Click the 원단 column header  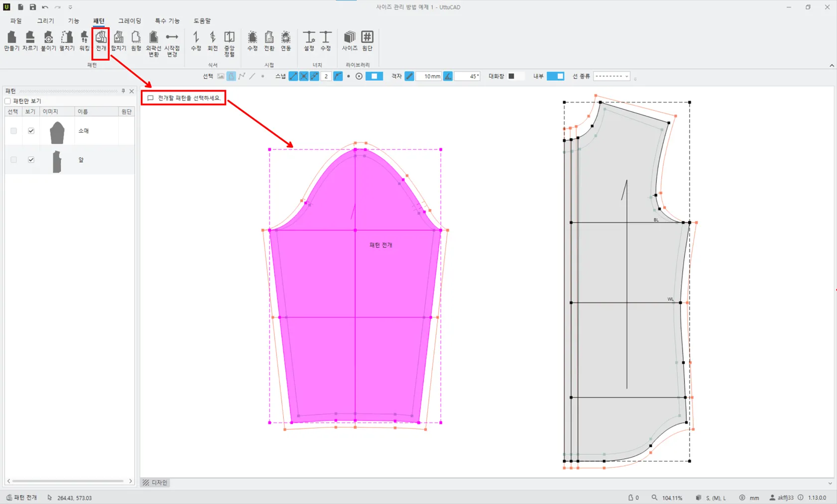[126, 112]
